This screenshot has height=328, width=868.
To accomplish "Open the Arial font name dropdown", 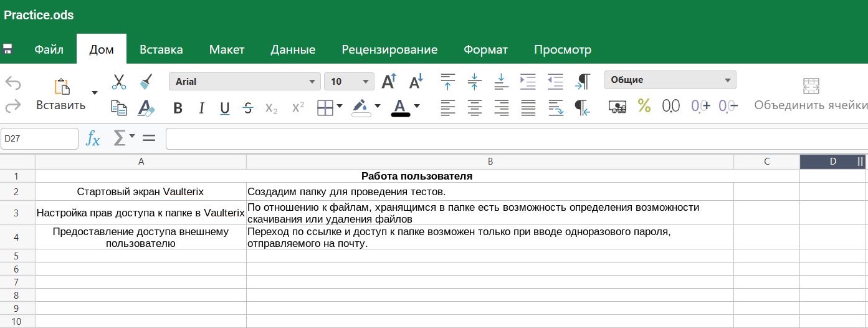I will [245, 81].
